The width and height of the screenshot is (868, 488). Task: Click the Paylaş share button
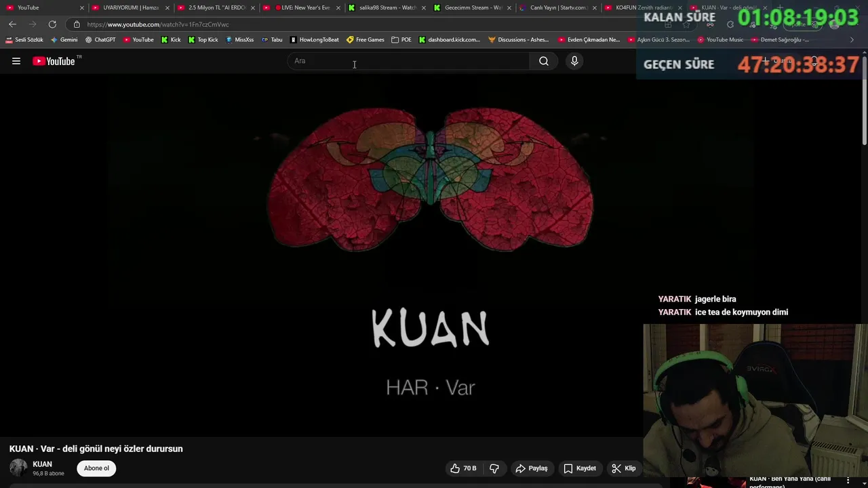[x=531, y=468]
